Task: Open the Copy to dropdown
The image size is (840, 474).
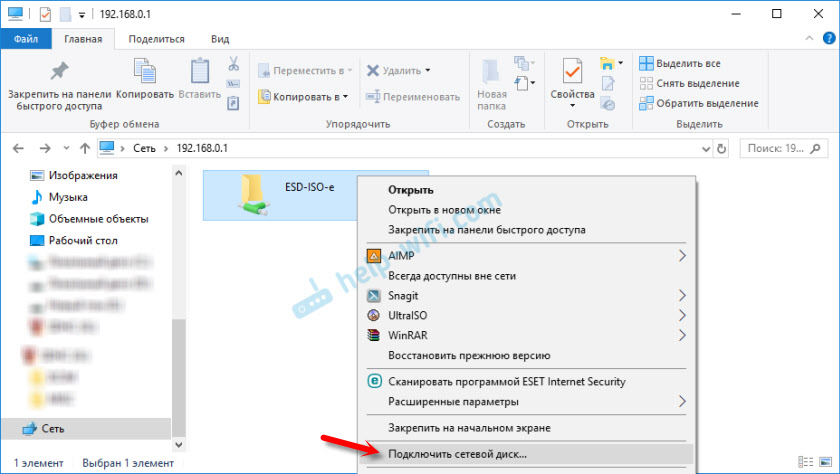Action: pyautogui.click(x=343, y=97)
